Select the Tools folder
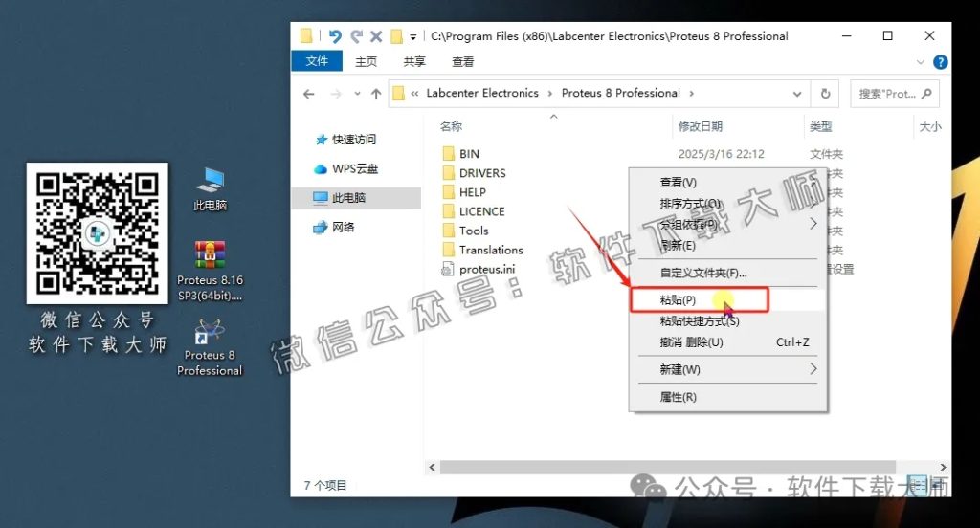 tap(474, 231)
